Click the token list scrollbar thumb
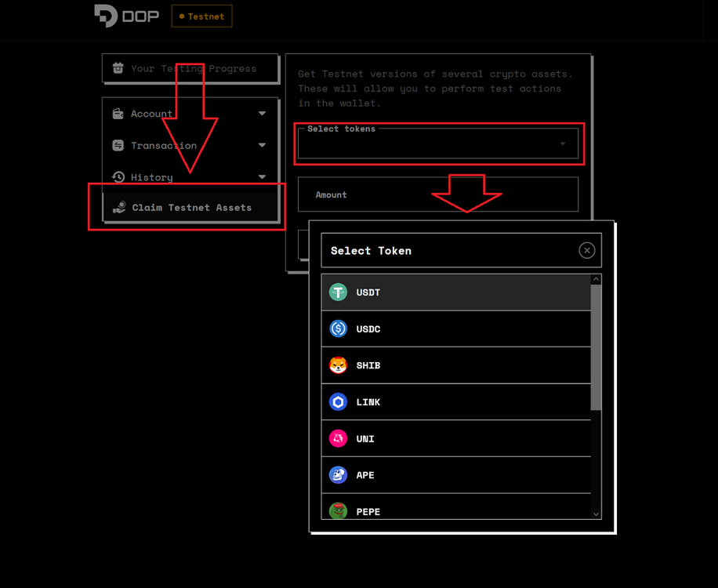Image resolution: width=718 pixels, height=588 pixels. pos(596,345)
